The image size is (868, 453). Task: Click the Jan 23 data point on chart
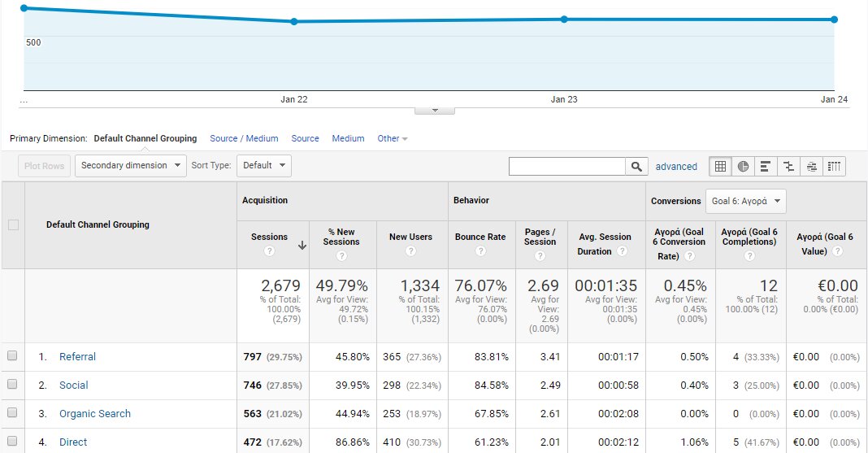click(x=564, y=20)
